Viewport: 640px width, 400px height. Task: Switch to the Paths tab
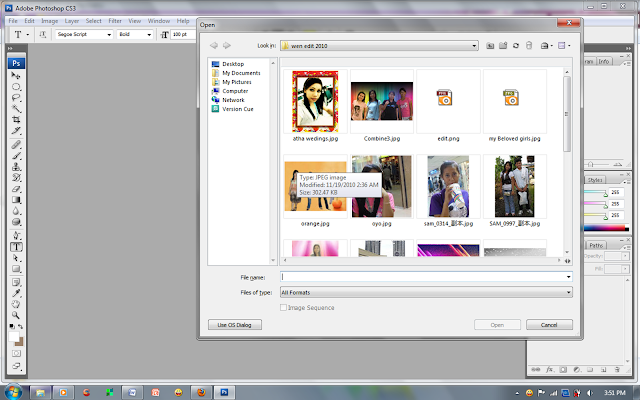596,245
